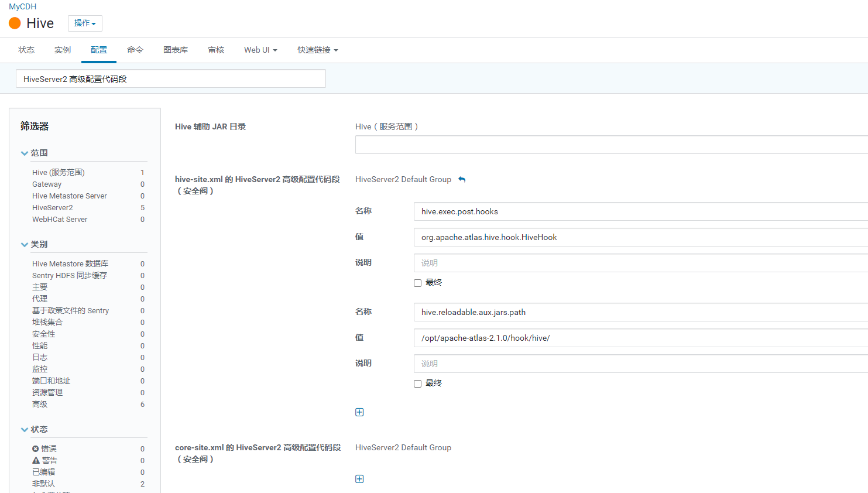Filter by 监控 category
This screenshot has width=868, height=493.
click(40, 369)
